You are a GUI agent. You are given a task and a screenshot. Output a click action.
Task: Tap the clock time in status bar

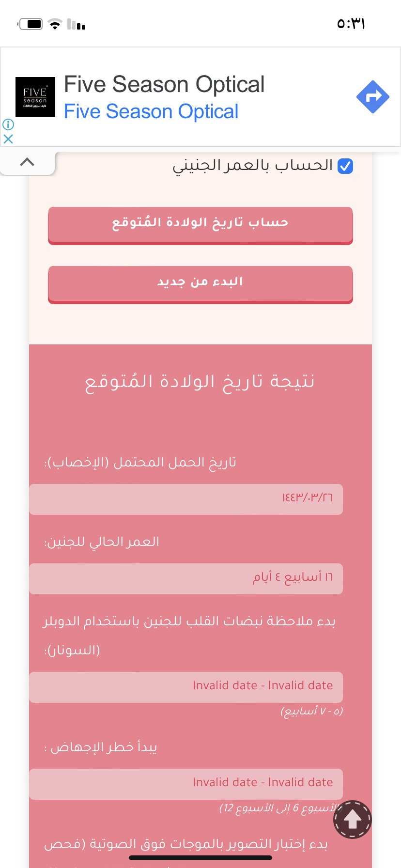351,24
